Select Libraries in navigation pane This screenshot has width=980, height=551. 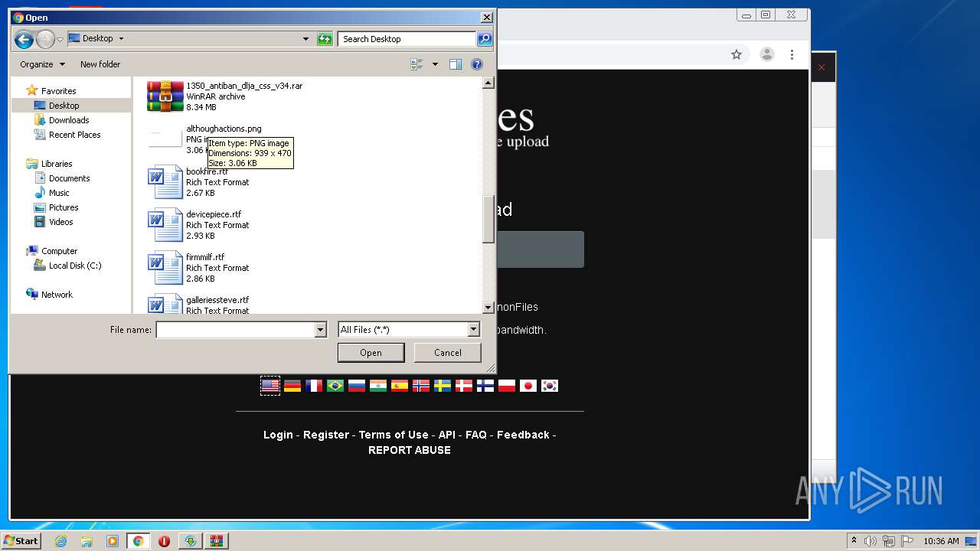(57, 164)
